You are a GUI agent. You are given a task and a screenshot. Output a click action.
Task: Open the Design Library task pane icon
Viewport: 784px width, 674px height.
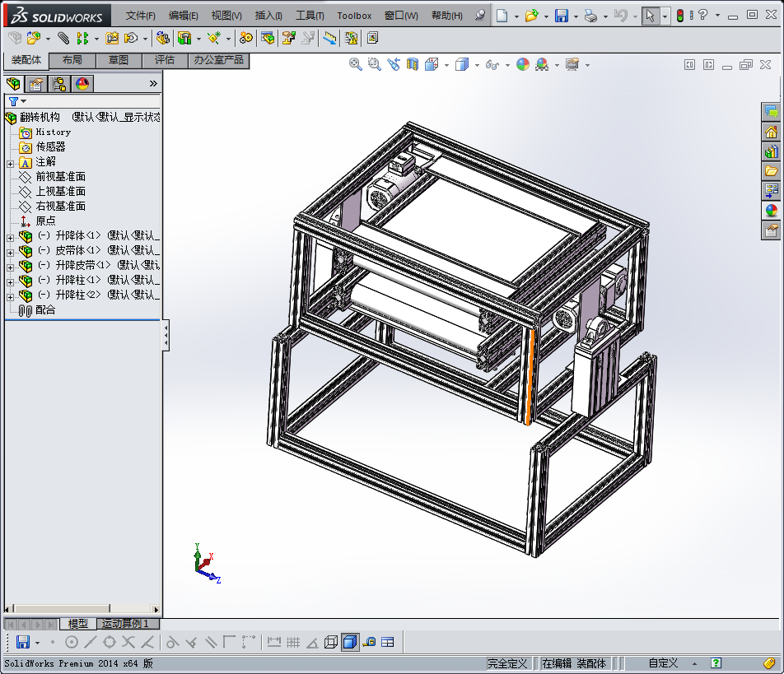point(771,151)
